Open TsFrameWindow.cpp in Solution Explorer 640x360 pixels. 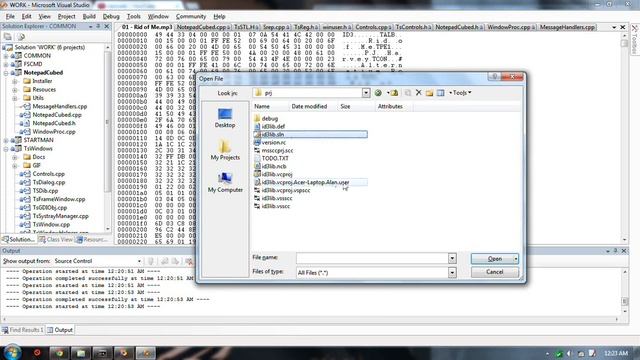59,199
